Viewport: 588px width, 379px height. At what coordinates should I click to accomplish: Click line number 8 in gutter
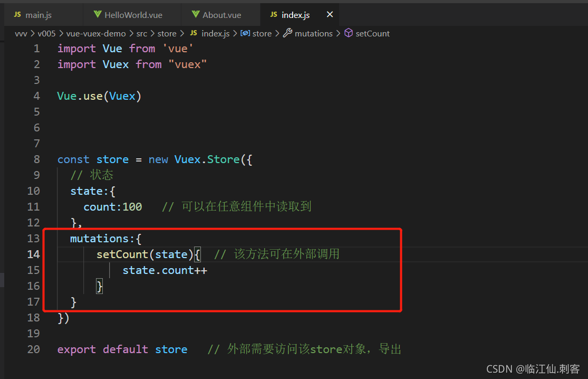37,159
